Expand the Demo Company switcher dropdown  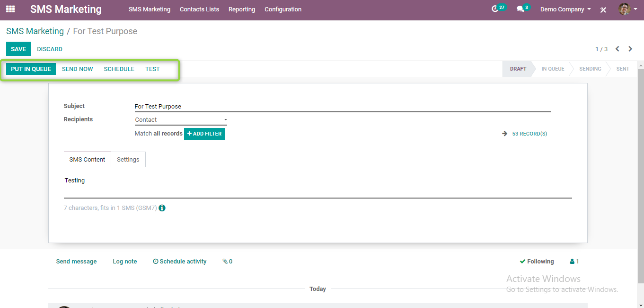click(x=565, y=9)
